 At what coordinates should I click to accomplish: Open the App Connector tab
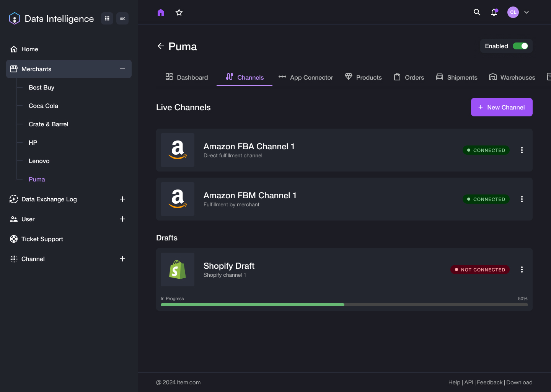click(x=306, y=77)
